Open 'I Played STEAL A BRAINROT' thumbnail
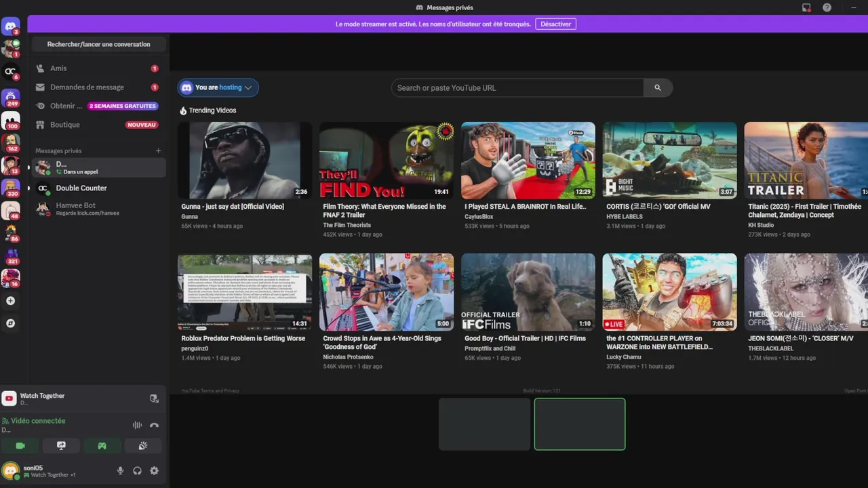 point(528,160)
